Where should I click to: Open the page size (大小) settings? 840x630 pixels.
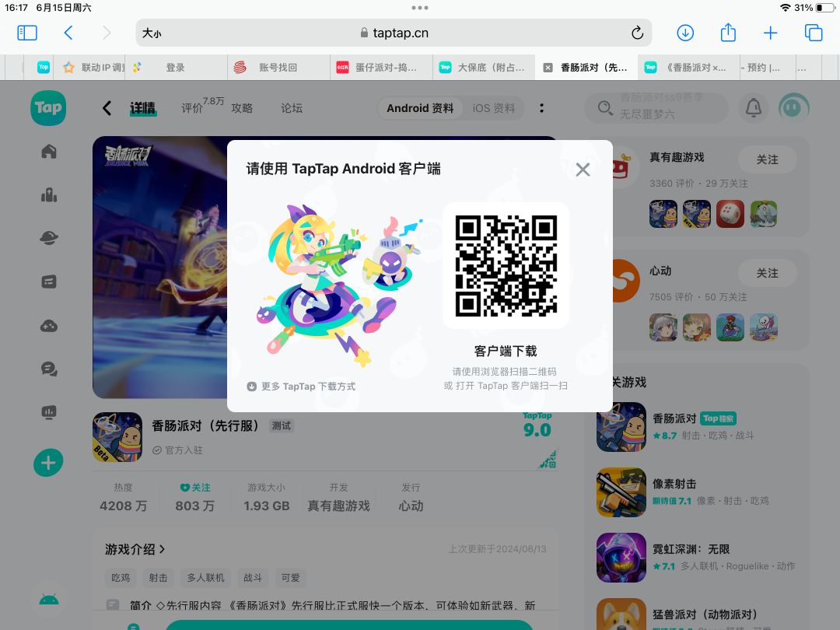tap(152, 33)
